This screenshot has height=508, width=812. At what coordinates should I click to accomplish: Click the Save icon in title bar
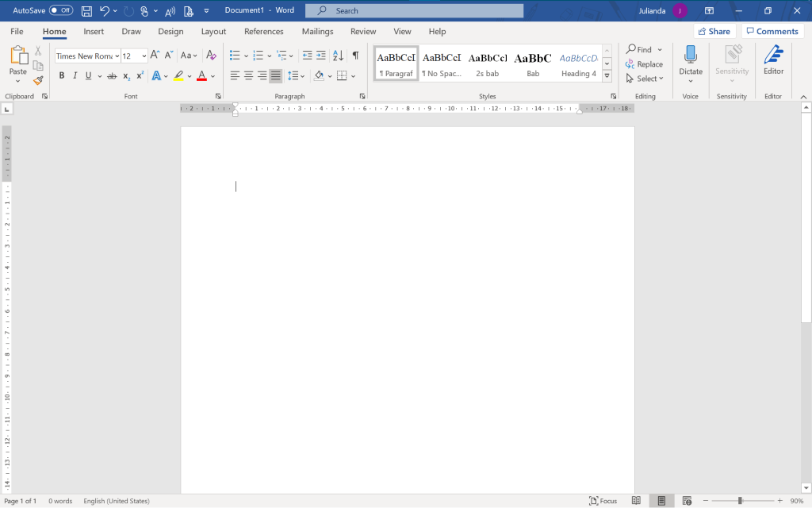(x=86, y=11)
